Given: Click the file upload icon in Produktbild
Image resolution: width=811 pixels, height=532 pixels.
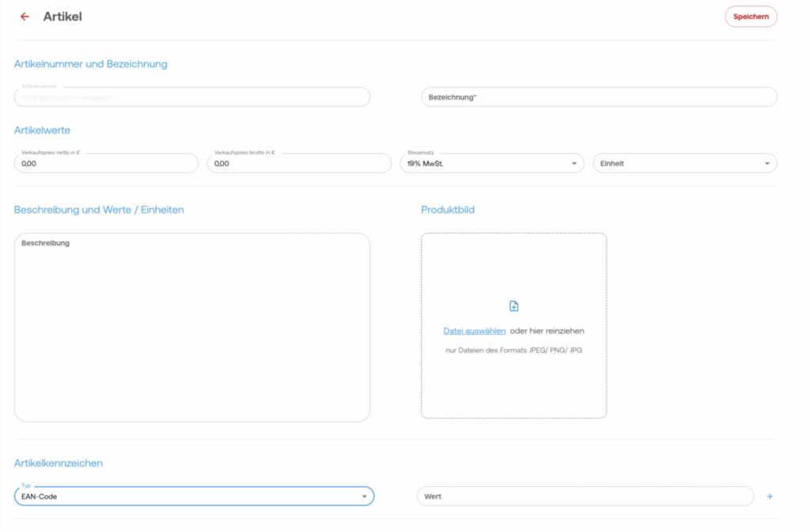Looking at the screenshot, I should [513, 306].
